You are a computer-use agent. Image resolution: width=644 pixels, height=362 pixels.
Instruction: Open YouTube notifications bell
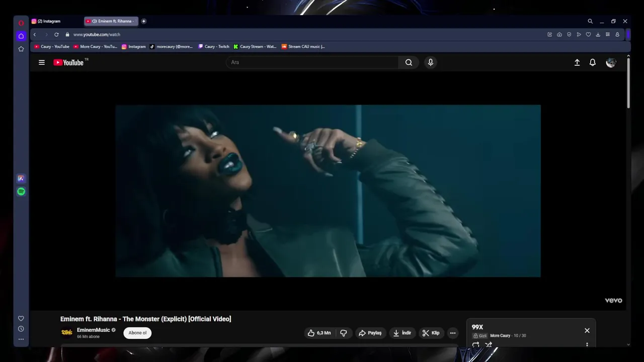(593, 62)
